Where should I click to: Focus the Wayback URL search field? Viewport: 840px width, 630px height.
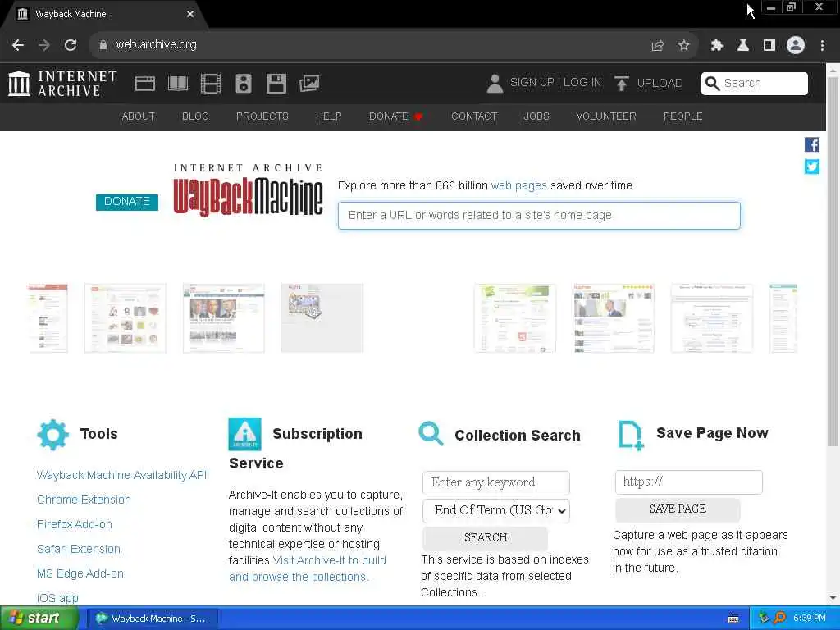coord(539,216)
